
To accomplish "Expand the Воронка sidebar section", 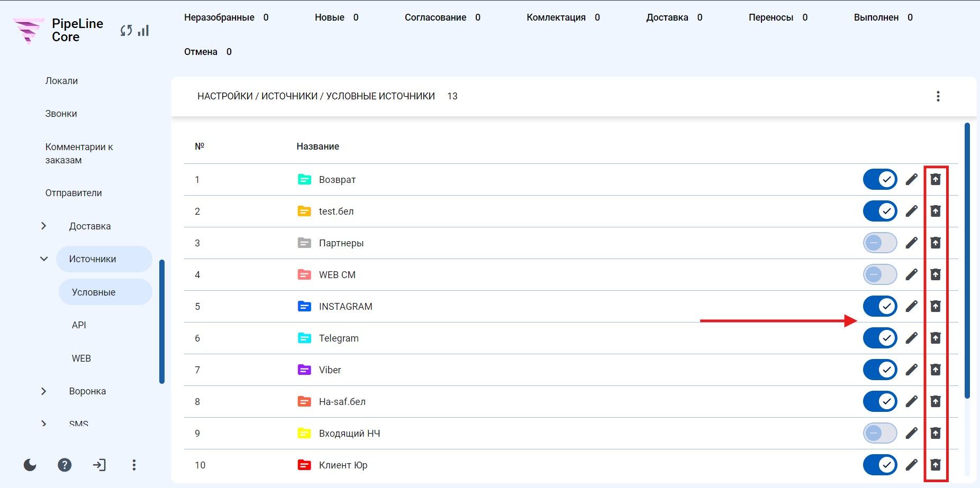I will 44,391.
